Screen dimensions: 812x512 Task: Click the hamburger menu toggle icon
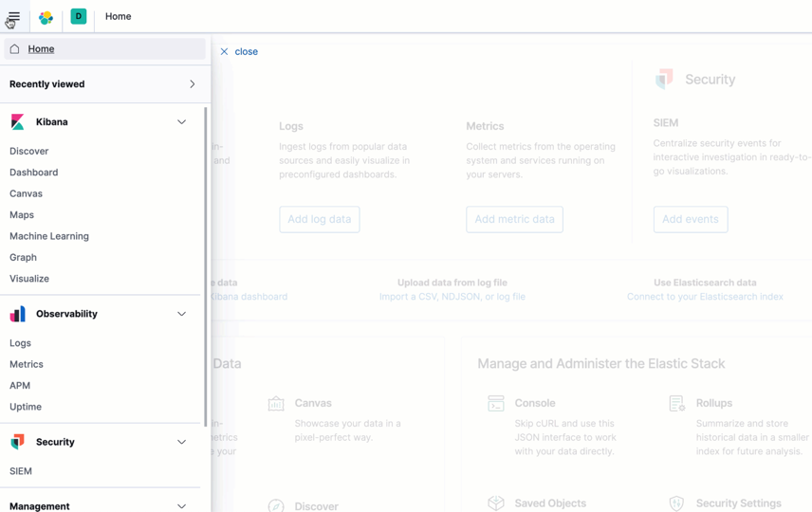click(13, 17)
